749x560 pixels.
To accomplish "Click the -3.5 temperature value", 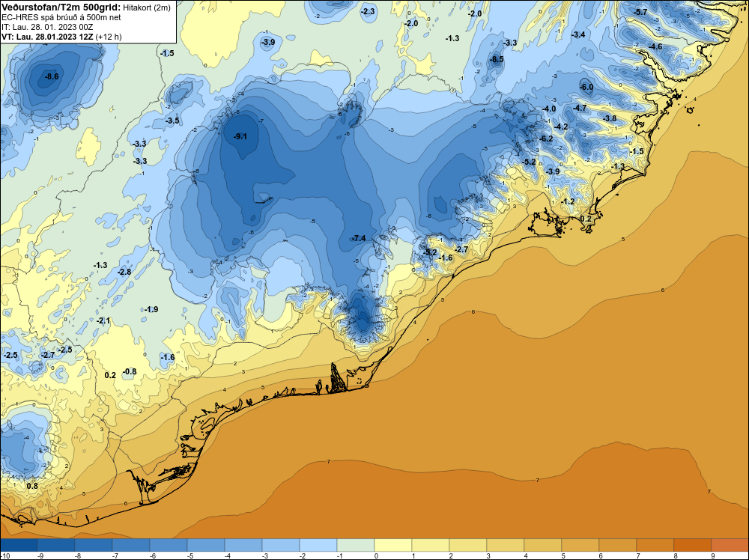I will [172, 121].
